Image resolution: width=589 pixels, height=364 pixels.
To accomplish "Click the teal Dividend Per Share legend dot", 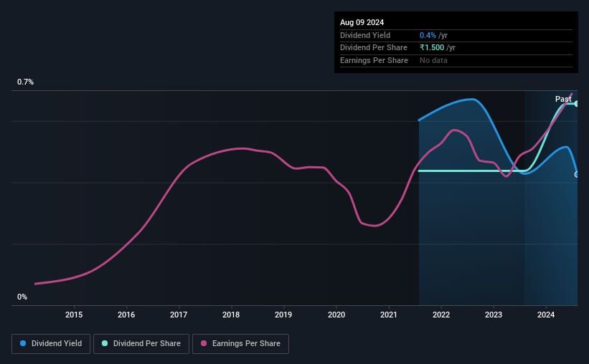I will click(x=105, y=343).
